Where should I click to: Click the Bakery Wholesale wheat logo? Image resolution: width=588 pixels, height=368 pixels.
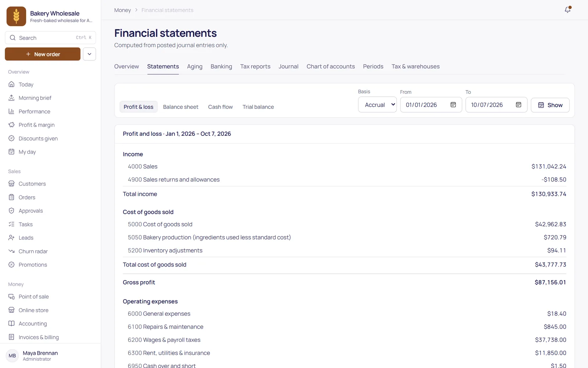[16, 16]
